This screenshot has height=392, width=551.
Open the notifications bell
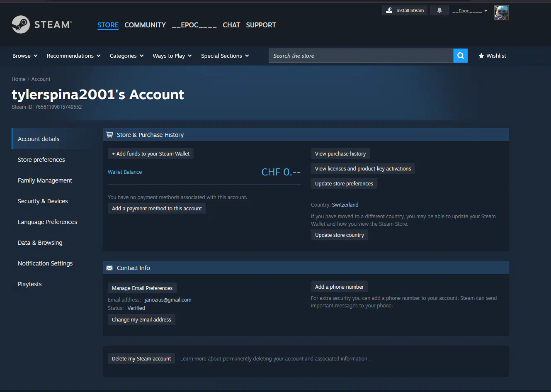click(x=439, y=10)
